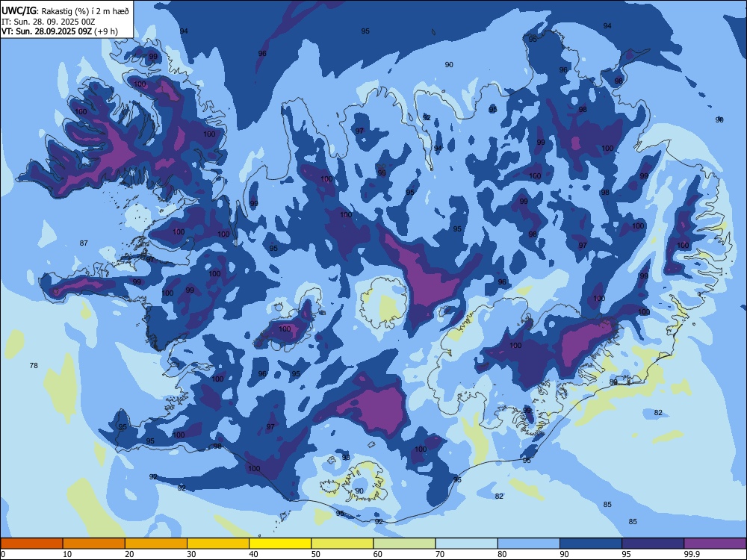Choose the yellow-green 60–70 legend swatch

tap(404, 544)
